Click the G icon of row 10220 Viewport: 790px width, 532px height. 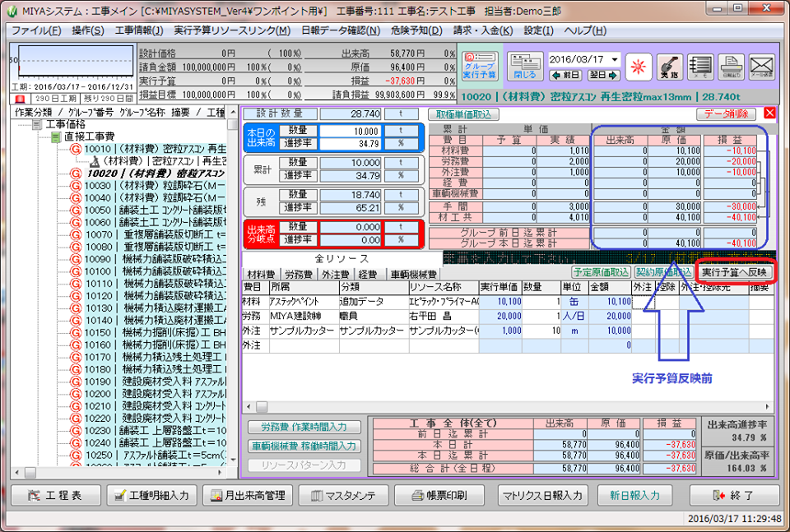click(75, 419)
